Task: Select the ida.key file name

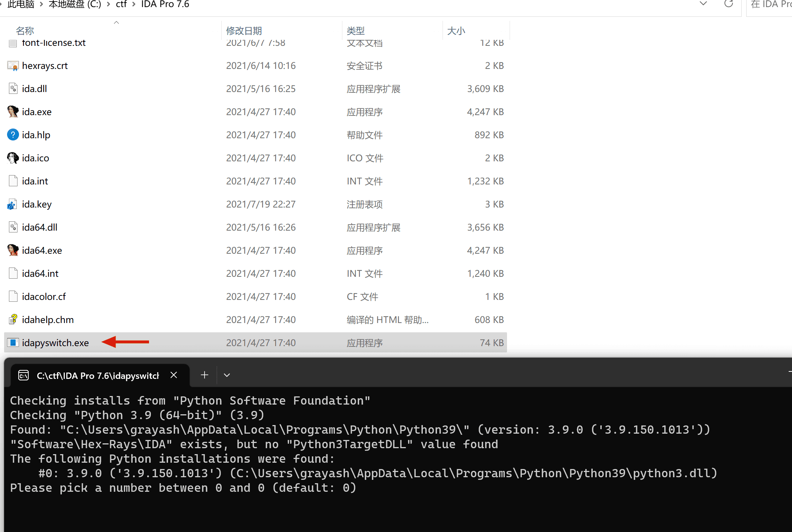Action: click(x=37, y=205)
